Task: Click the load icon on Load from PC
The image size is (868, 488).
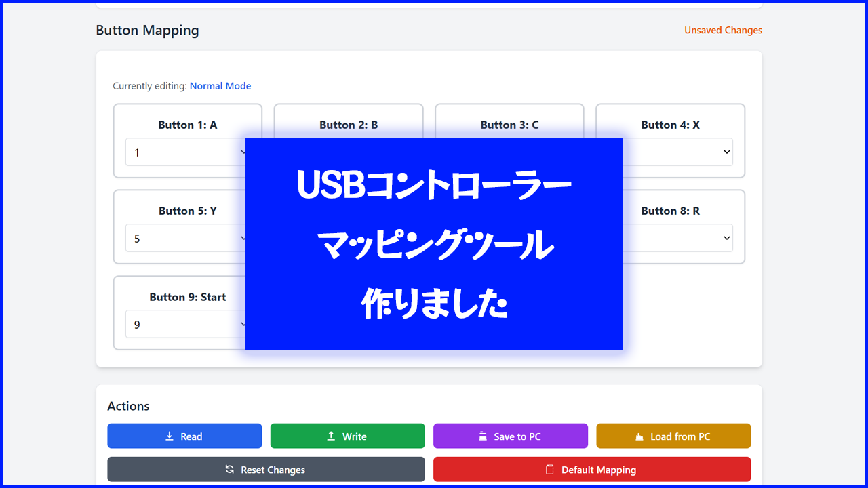Action: 639,436
